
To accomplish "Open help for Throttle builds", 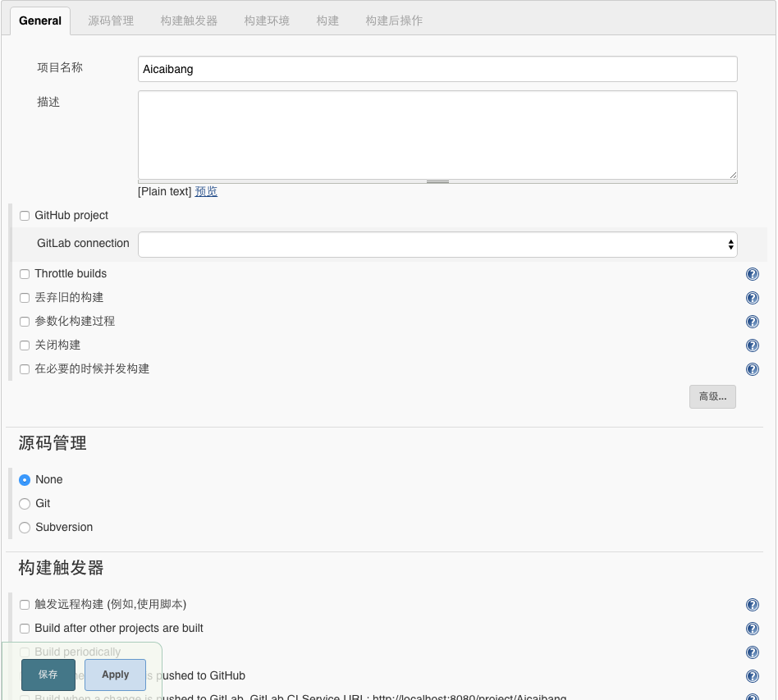I will (x=753, y=274).
